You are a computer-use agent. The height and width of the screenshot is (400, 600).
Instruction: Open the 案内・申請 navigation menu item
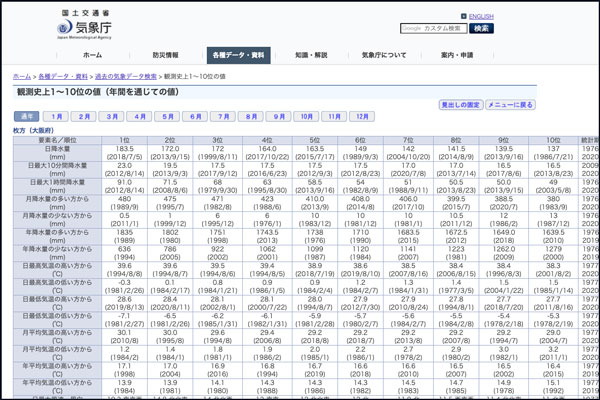(x=457, y=55)
